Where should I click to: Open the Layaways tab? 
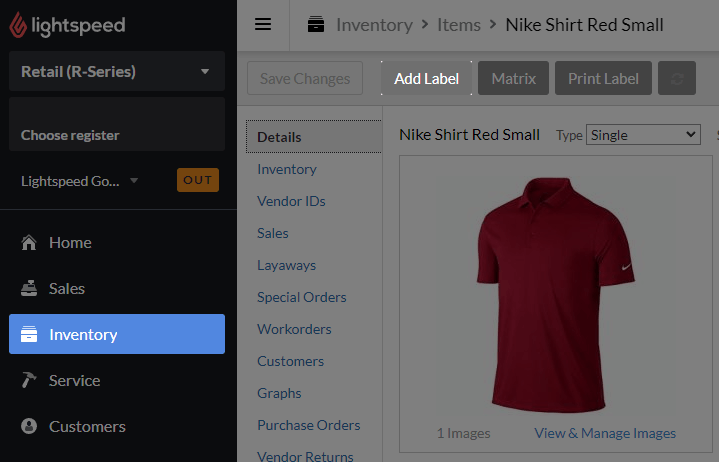[x=287, y=265]
